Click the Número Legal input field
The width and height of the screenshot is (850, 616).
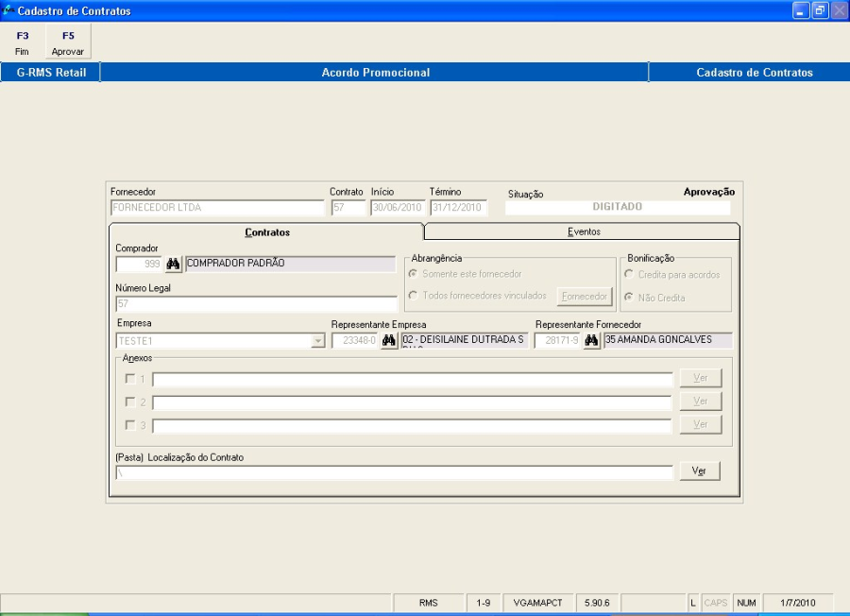[x=256, y=304]
